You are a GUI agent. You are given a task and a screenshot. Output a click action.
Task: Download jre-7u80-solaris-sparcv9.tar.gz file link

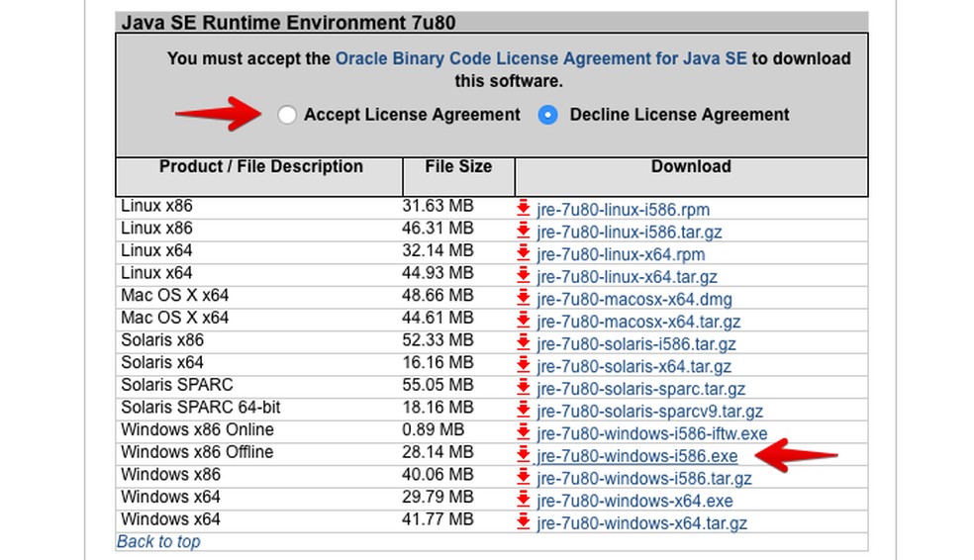tap(649, 412)
